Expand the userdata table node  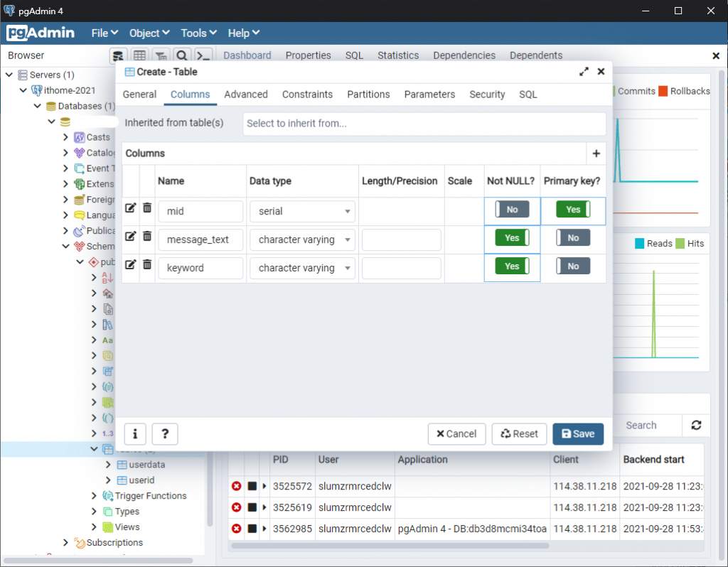pos(108,465)
